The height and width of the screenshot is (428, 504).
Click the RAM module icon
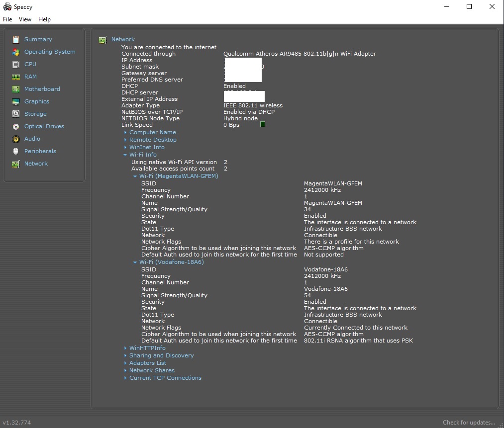click(16, 77)
